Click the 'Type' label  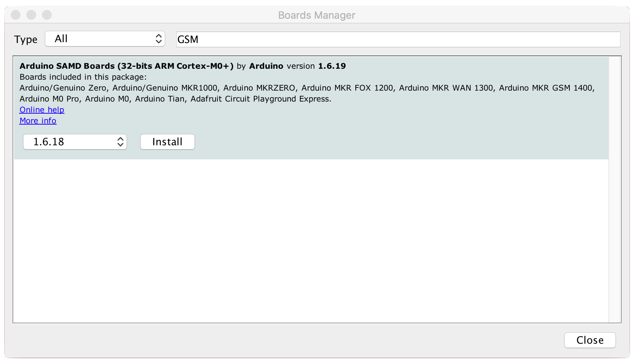26,39
